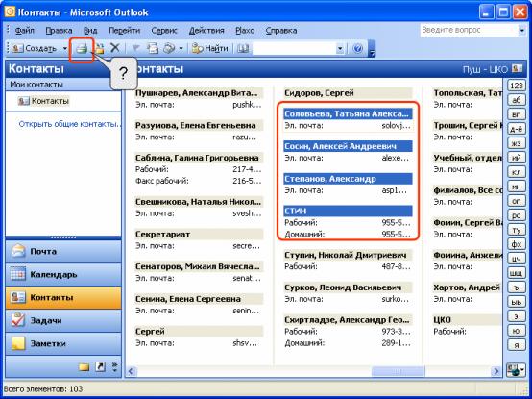Click the shortcuts icon at pane bottom
The height and width of the screenshot is (399, 532).
click(x=100, y=366)
